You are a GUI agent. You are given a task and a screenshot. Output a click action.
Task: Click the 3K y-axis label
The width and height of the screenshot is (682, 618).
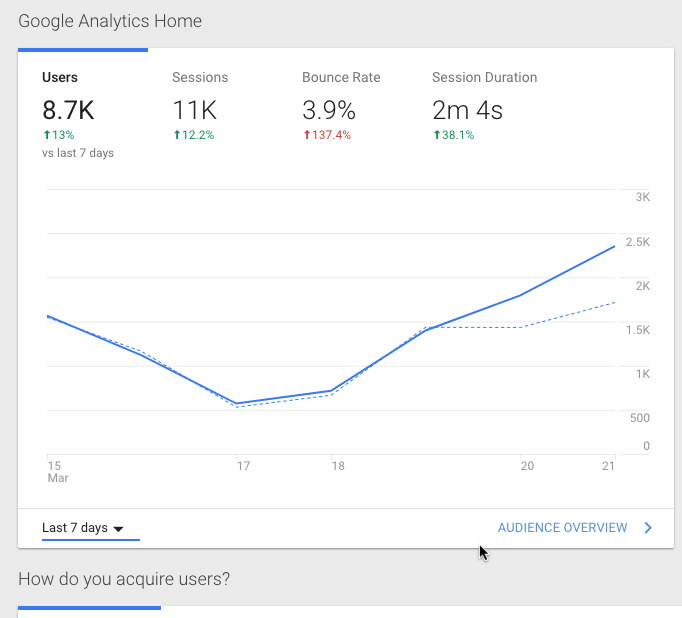coord(643,197)
